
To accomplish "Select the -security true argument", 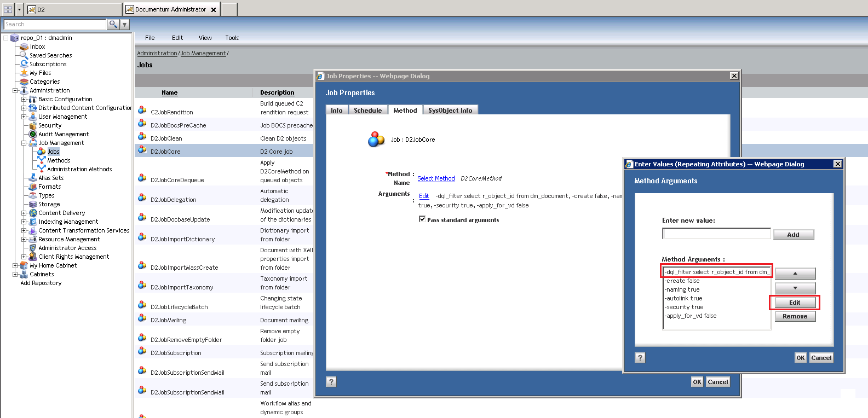I will point(685,307).
